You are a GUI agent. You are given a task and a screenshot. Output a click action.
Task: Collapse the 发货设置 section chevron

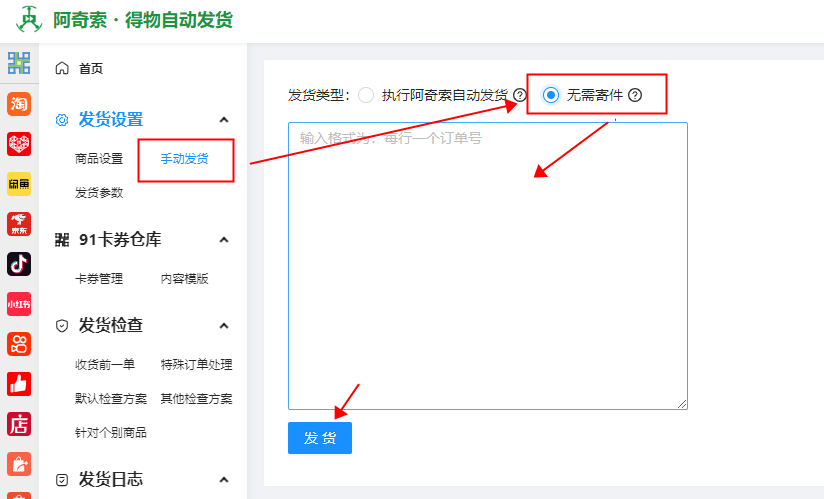(x=224, y=120)
